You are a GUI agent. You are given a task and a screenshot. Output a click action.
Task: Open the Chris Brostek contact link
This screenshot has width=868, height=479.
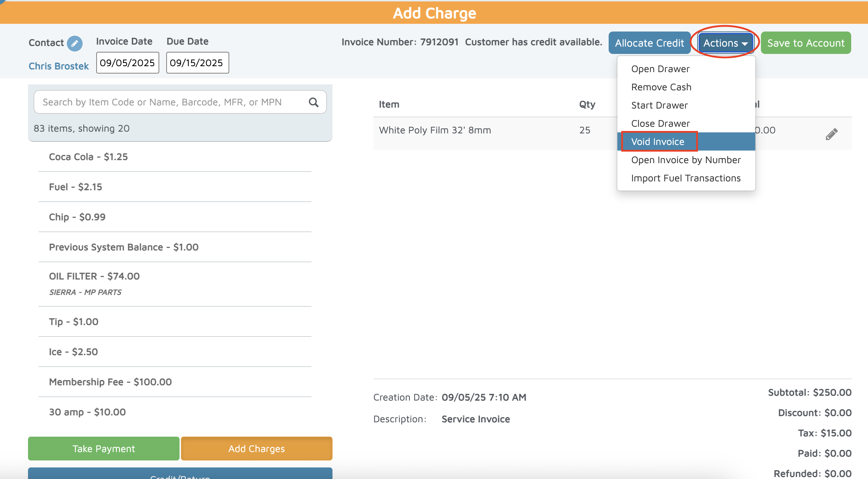[x=59, y=66]
